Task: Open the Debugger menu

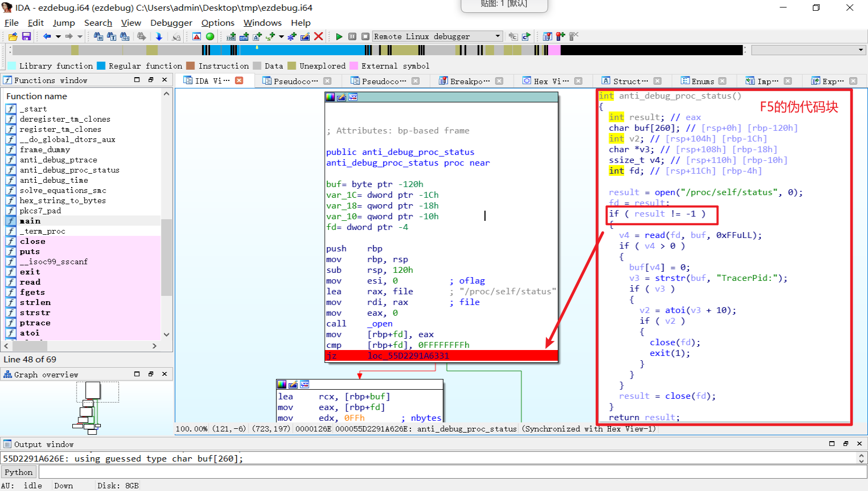Action: tap(171, 23)
